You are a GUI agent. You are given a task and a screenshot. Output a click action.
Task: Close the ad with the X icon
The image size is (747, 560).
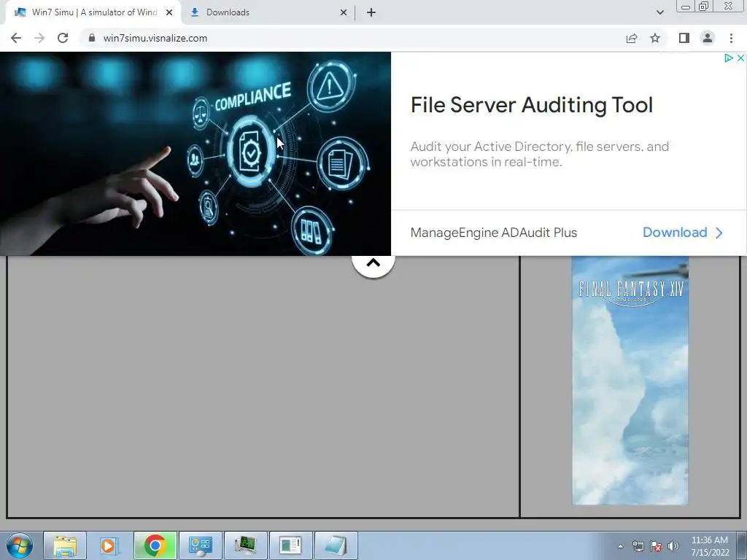(x=740, y=58)
